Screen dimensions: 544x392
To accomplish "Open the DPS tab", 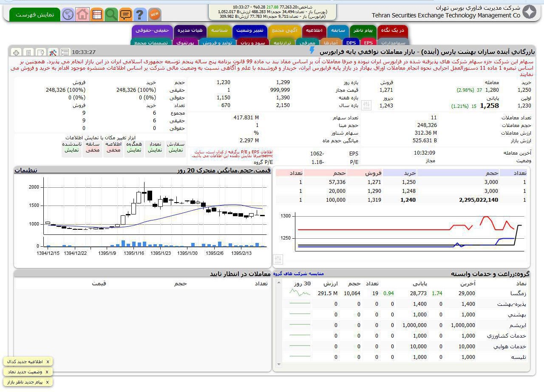I will tap(351, 42).
